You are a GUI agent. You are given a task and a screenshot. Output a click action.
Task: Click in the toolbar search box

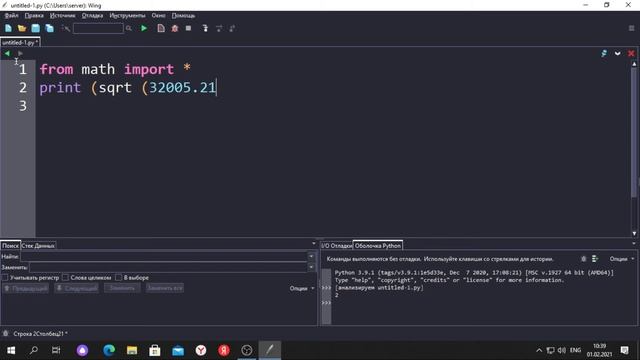pyautogui.click(x=98, y=28)
